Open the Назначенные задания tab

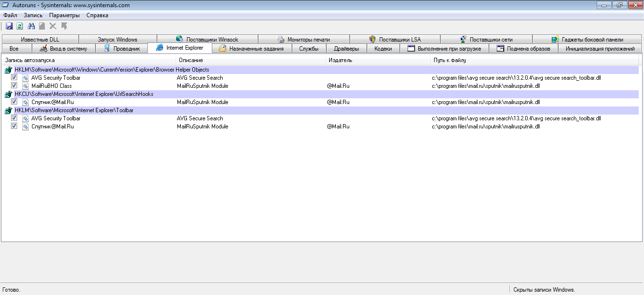coord(251,49)
